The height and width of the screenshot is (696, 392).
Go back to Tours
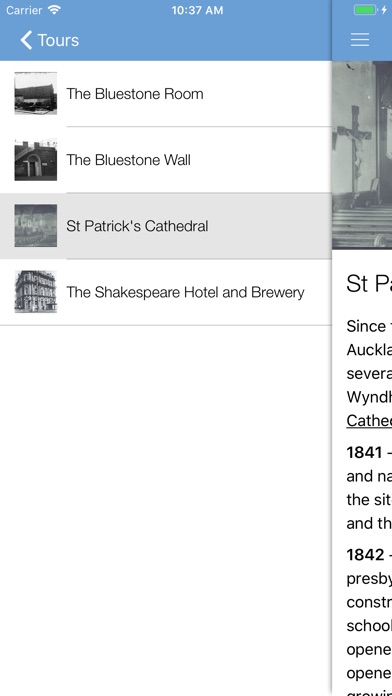click(50, 40)
